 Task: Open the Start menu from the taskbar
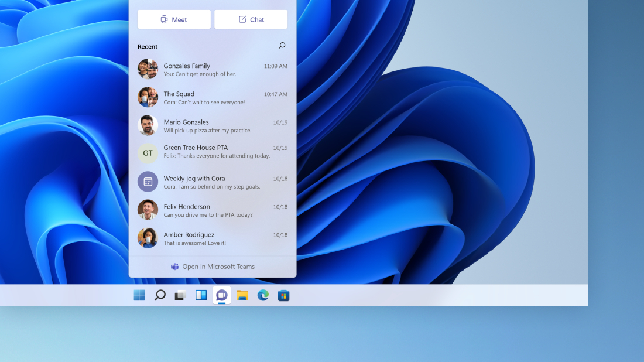click(139, 295)
